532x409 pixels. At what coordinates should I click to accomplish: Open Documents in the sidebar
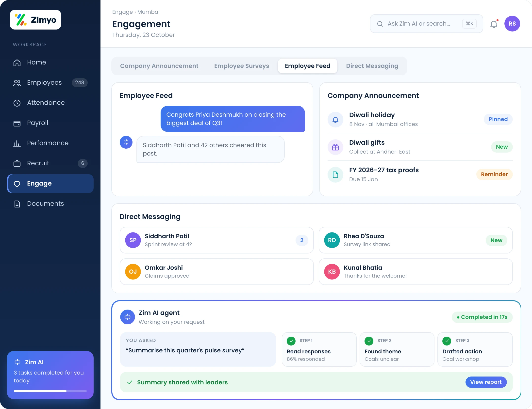tap(50, 204)
